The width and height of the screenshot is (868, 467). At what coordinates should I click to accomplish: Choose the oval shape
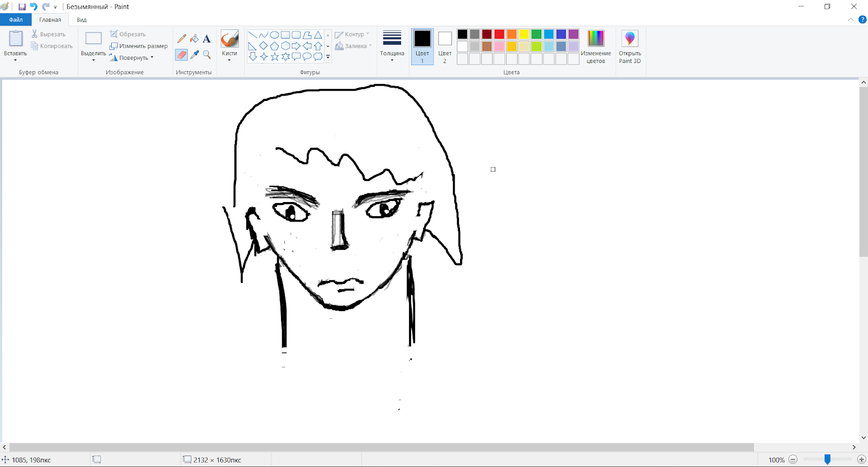point(275,35)
